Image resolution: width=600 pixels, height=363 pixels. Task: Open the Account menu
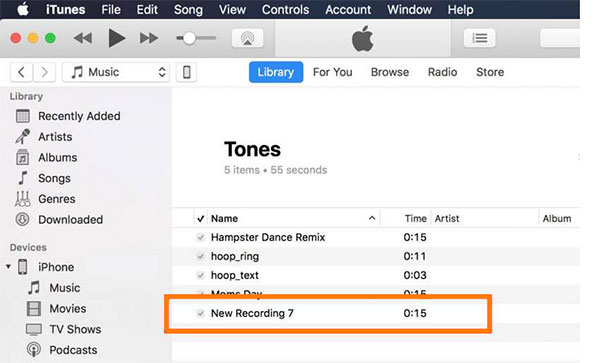[x=348, y=10]
